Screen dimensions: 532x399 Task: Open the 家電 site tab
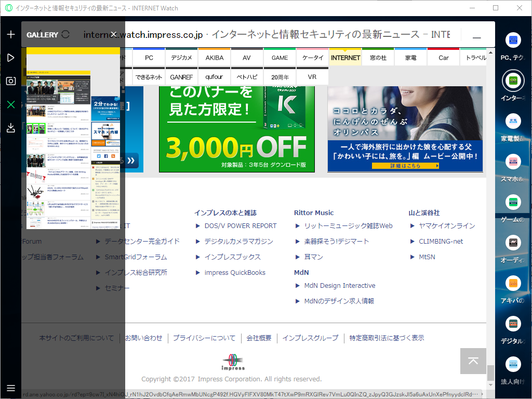pos(411,57)
